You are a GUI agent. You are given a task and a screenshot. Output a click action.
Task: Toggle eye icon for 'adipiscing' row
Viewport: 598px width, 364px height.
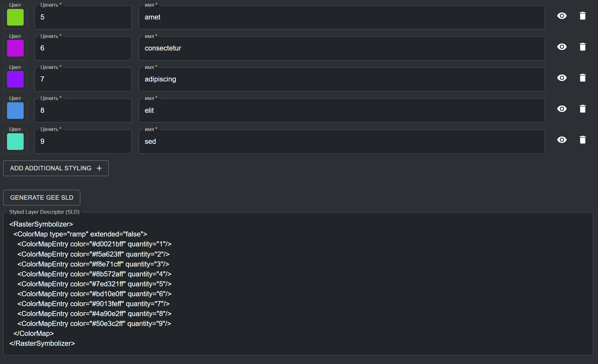click(562, 78)
